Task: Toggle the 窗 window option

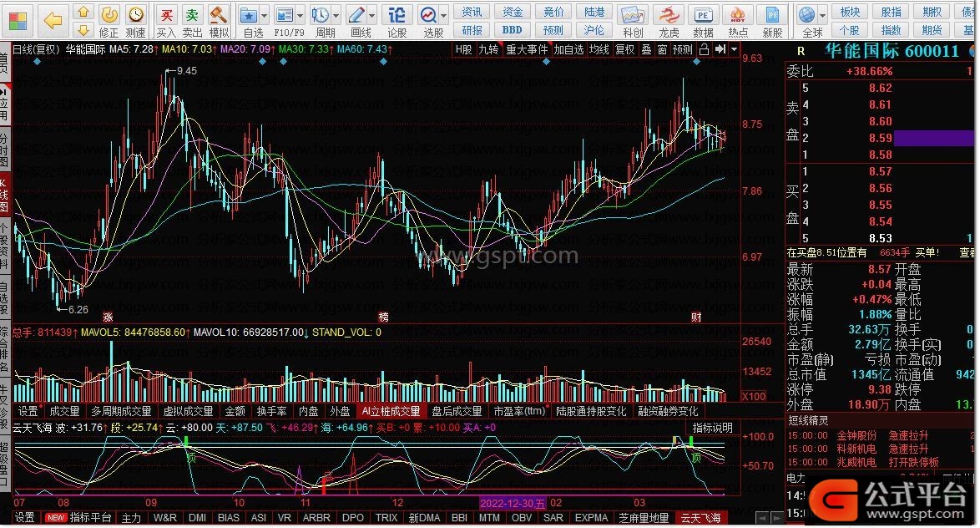Action: 663,49
